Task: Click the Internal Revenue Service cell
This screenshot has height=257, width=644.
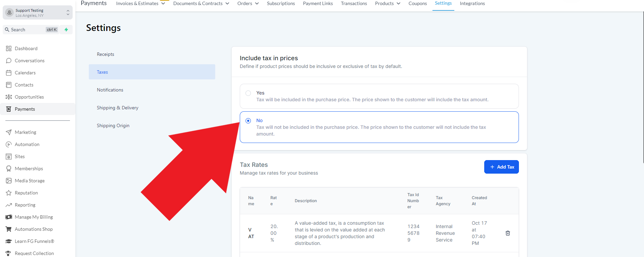Action: tap(445, 233)
